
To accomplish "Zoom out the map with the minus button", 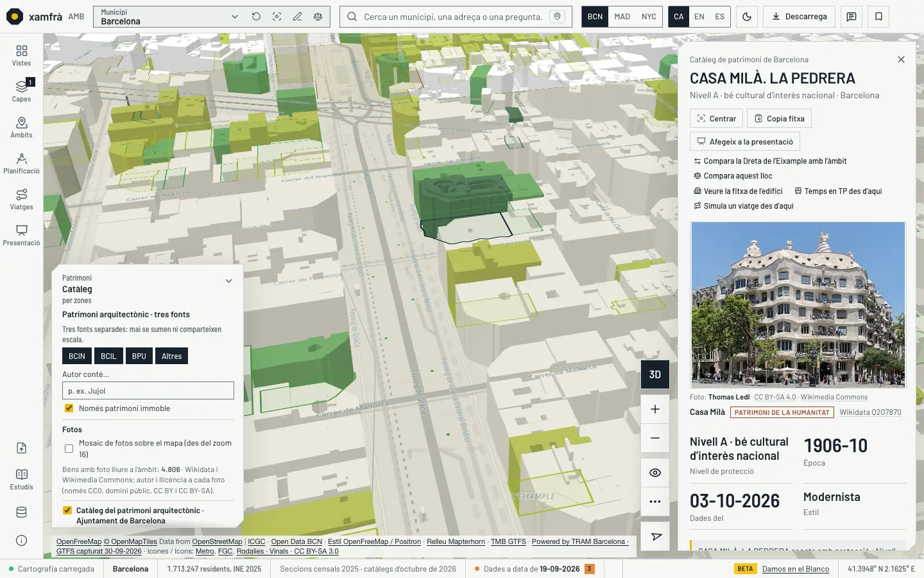I will pyautogui.click(x=655, y=438).
